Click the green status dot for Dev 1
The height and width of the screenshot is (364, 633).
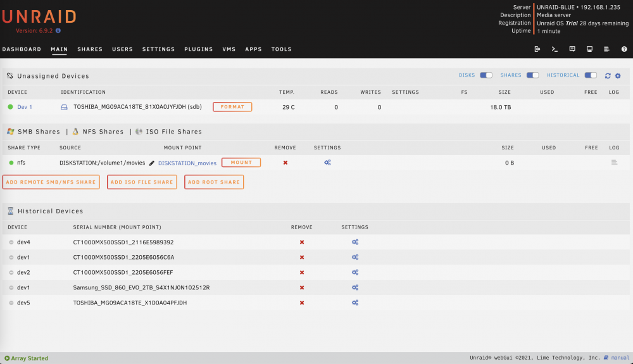pos(11,107)
